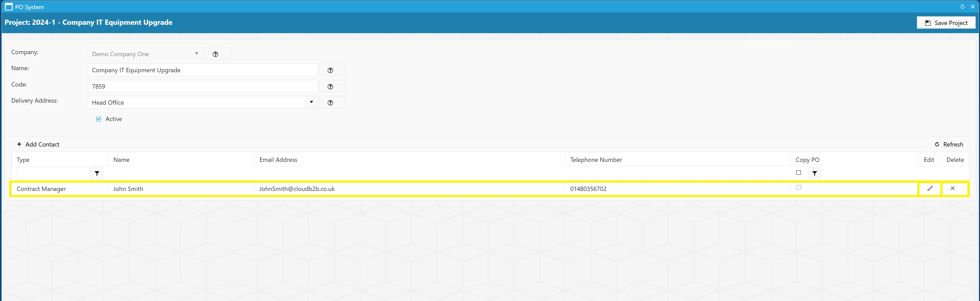The image size is (980, 301).
Task: Click into the Code field containing 7859
Action: [x=202, y=86]
